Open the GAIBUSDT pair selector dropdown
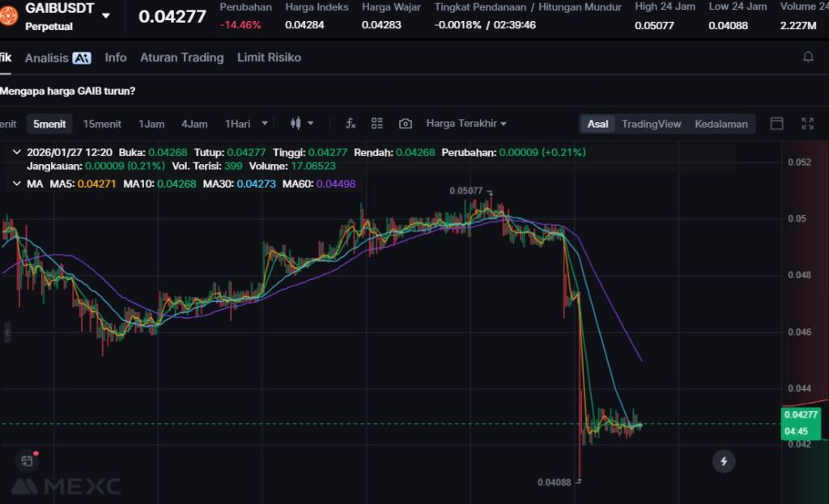Viewport: 829px width, 504px height. [105, 15]
